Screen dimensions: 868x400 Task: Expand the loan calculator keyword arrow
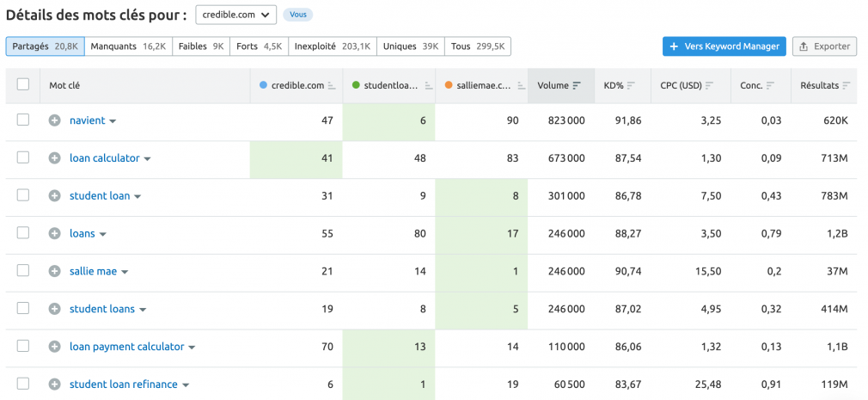(x=147, y=159)
